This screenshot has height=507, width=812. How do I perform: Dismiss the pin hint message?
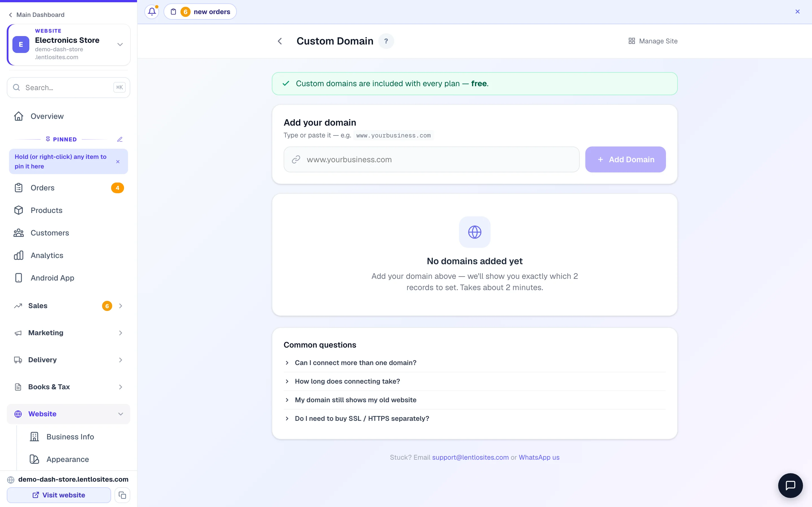click(118, 162)
